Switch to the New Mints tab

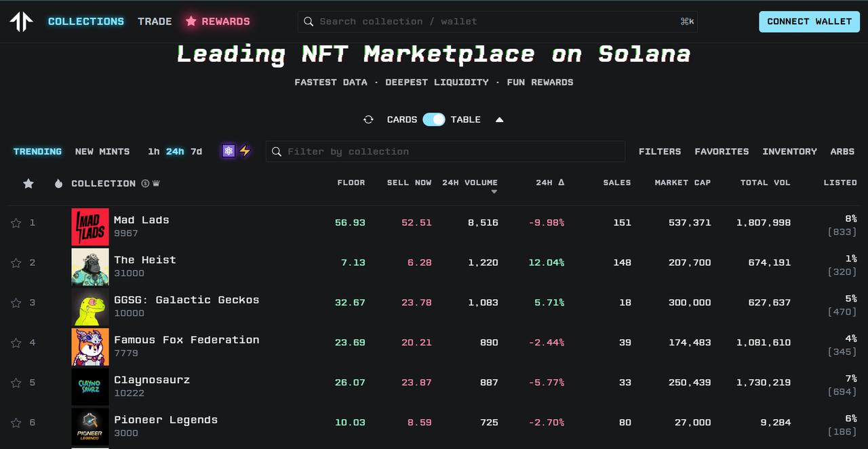[x=102, y=152]
